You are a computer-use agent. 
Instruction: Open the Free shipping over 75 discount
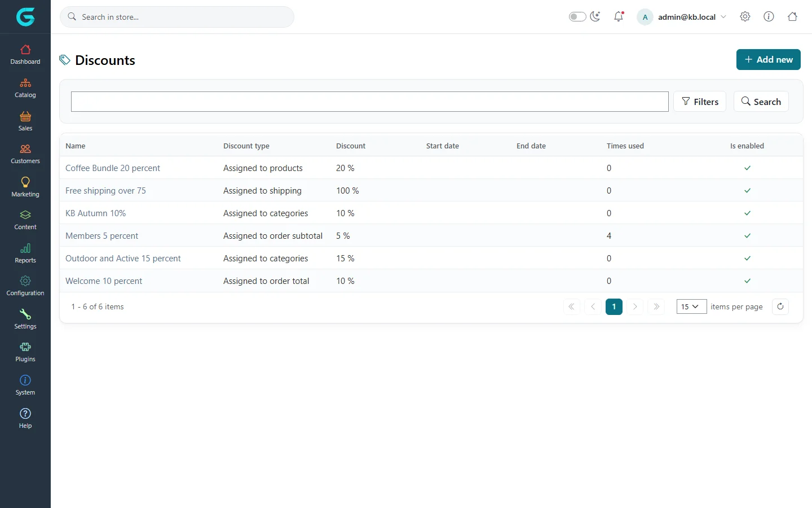(x=105, y=191)
